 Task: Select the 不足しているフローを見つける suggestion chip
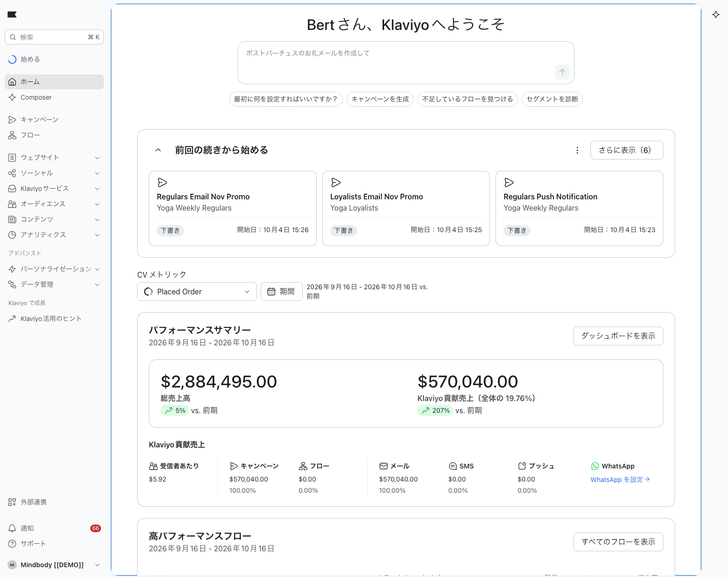point(467,99)
